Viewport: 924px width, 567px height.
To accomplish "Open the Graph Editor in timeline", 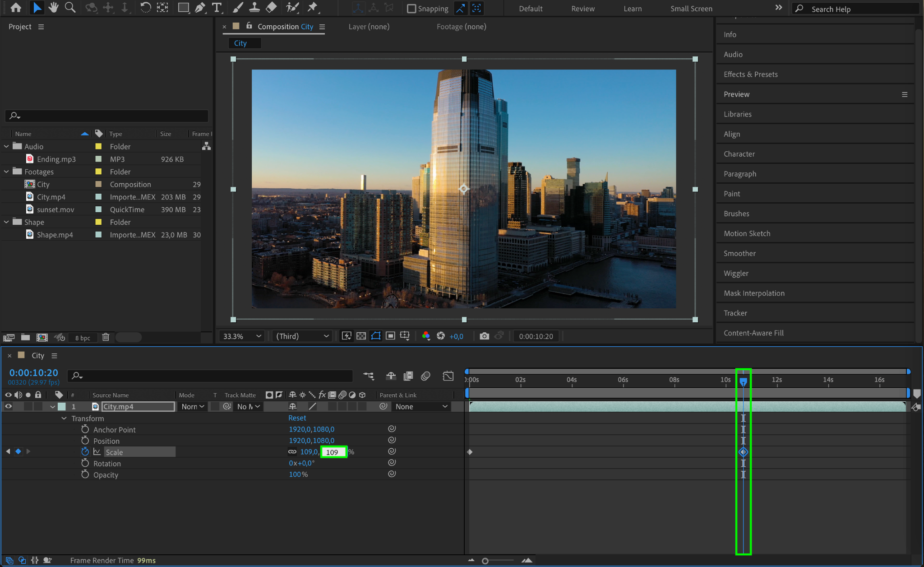I will tap(448, 376).
